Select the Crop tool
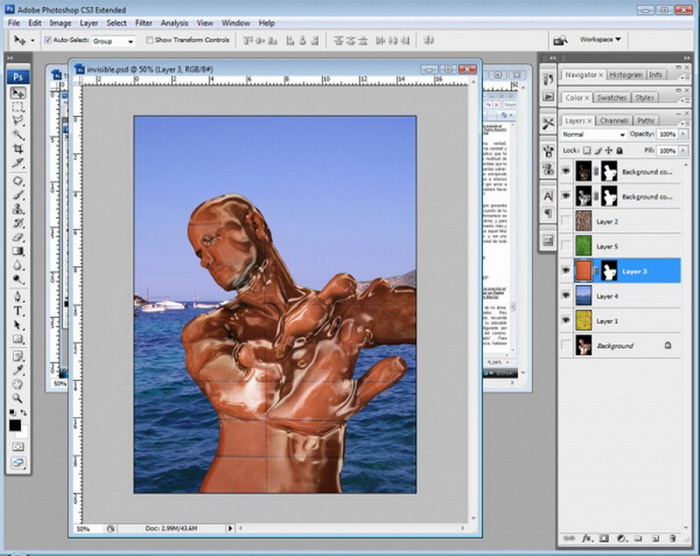700x556 pixels. click(x=18, y=149)
